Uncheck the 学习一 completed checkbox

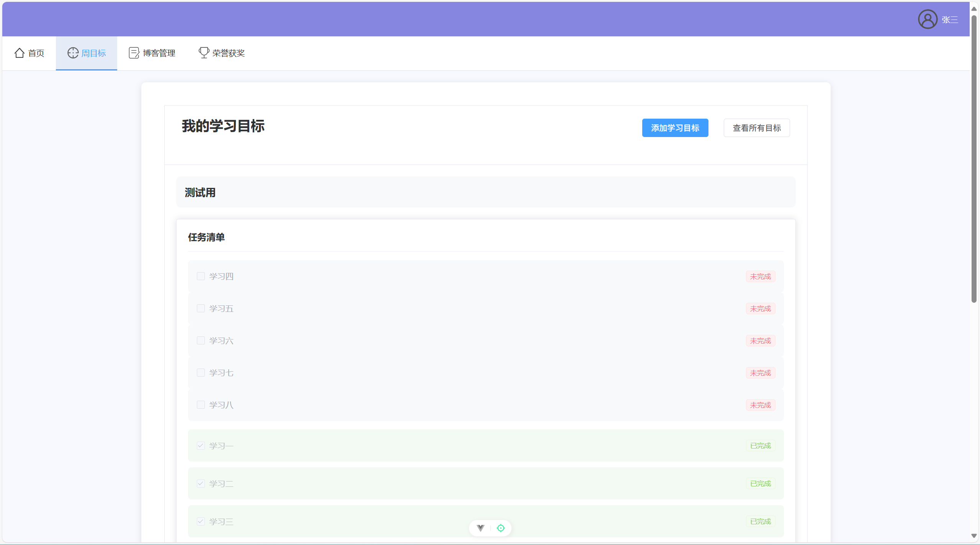click(x=201, y=445)
